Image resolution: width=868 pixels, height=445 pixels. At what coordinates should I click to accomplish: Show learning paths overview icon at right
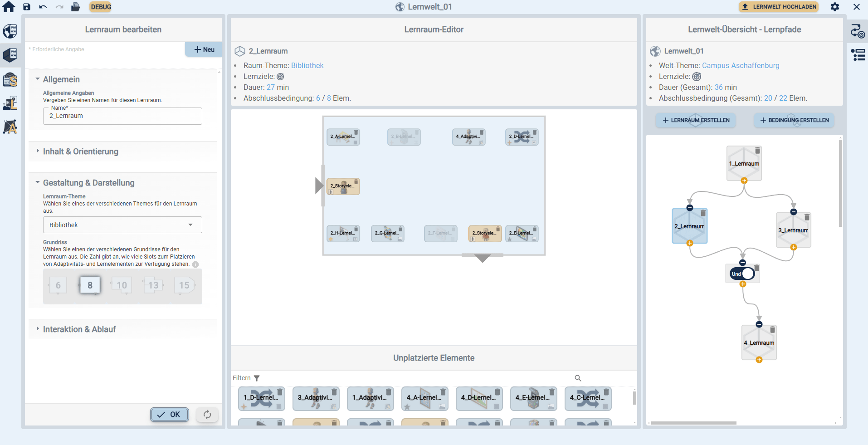857,31
